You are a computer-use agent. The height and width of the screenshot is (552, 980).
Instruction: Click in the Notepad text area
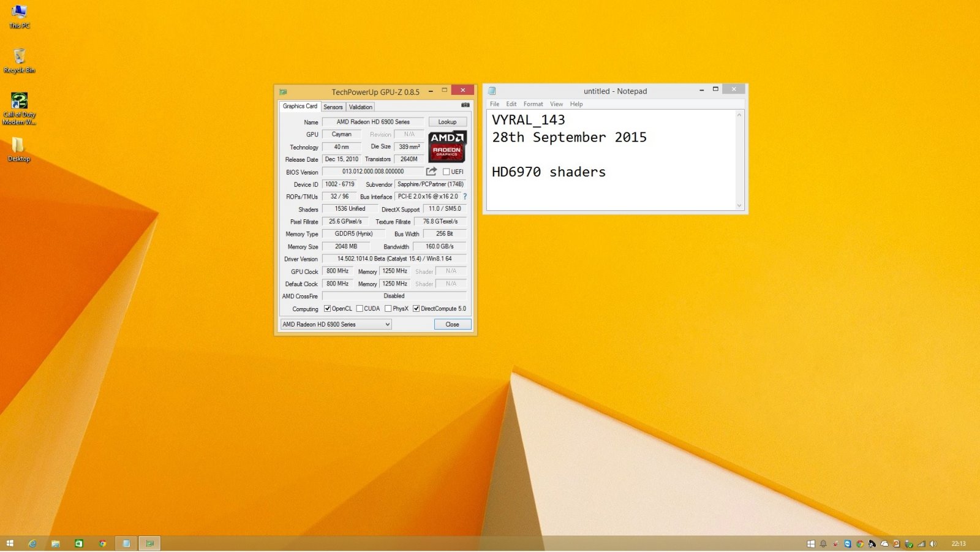tap(611, 160)
